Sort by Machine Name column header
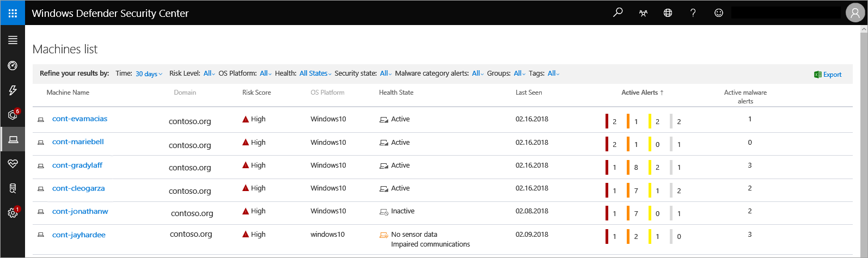868x258 pixels. 68,93
